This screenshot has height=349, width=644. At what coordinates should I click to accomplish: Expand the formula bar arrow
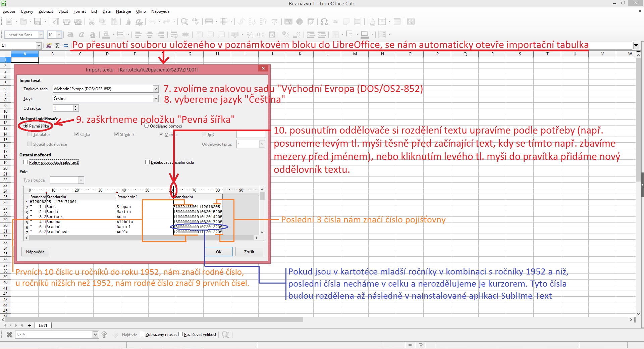coord(636,45)
